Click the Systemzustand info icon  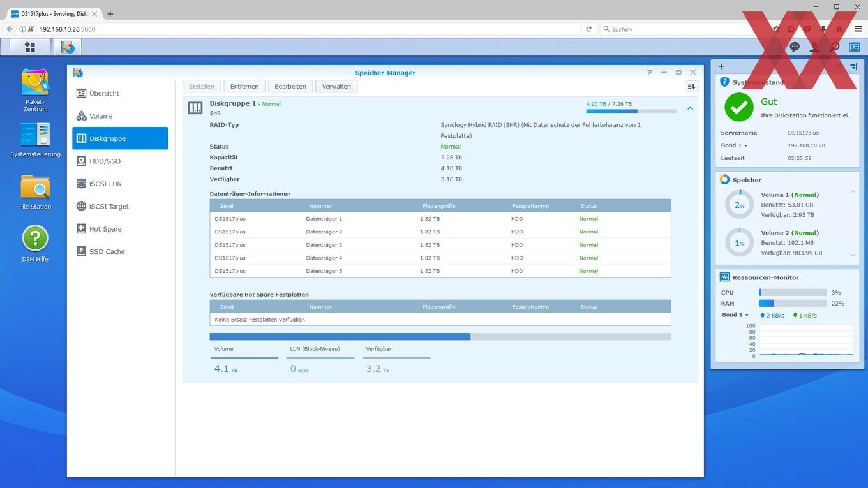pos(724,82)
